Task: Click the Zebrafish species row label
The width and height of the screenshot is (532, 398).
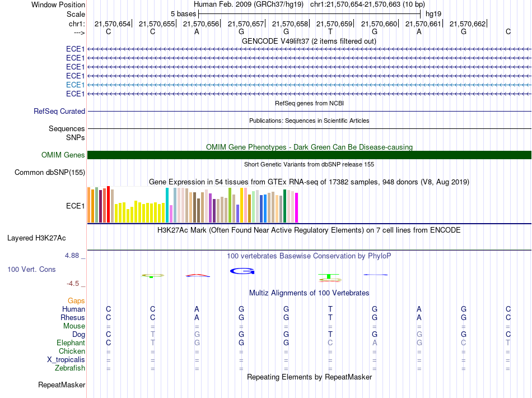Action: tap(70, 368)
